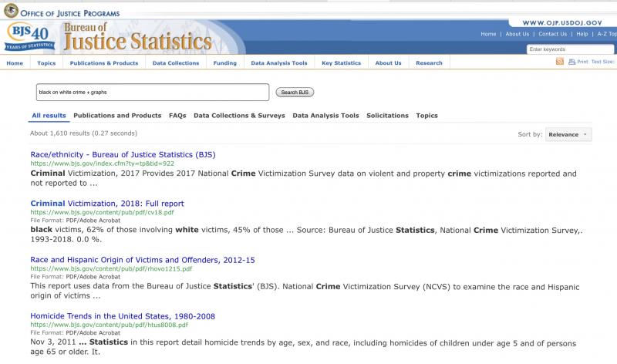
Task: Open the RSS feed icon
Action: [560, 62]
